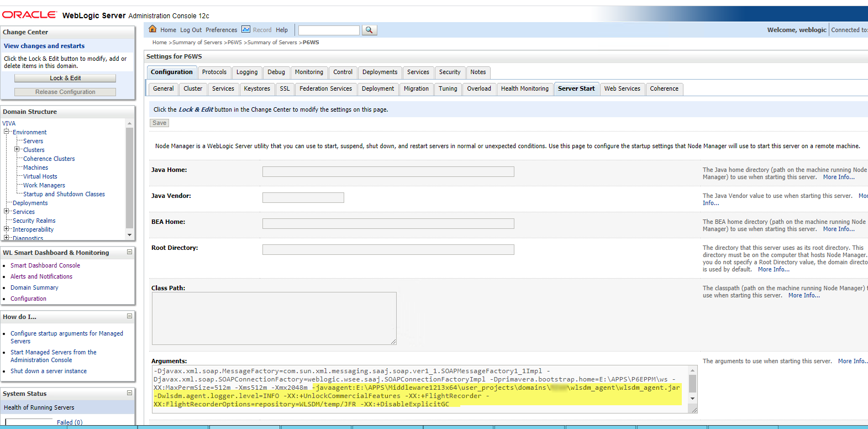Click the Lock & Edit button
Image resolution: width=868 pixels, height=429 pixels.
[65, 78]
